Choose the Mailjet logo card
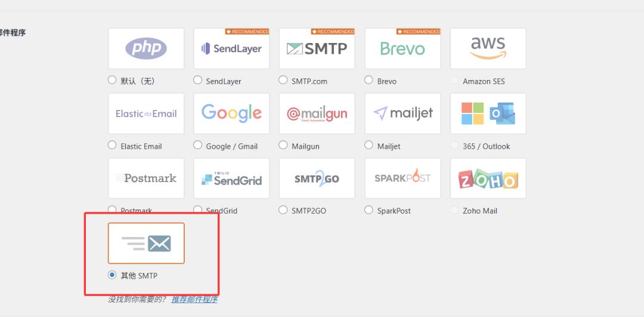This screenshot has height=317, width=644. (x=403, y=113)
